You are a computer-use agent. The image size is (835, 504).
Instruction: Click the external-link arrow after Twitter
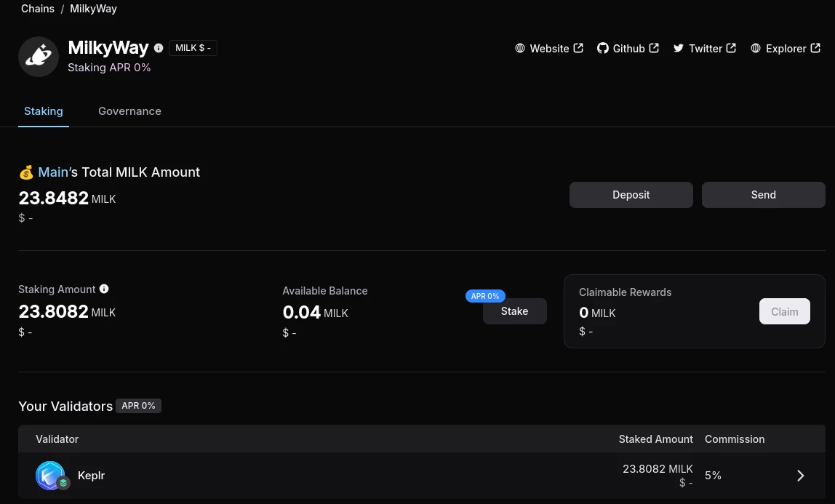coord(731,48)
